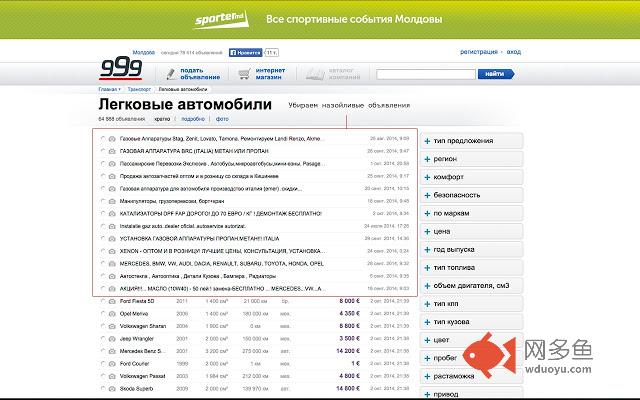Image resolution: width=640 pixels, height=400 pixels.
Task: Click camera icon in Ford Courier row
Action: [x=112, y=364]
